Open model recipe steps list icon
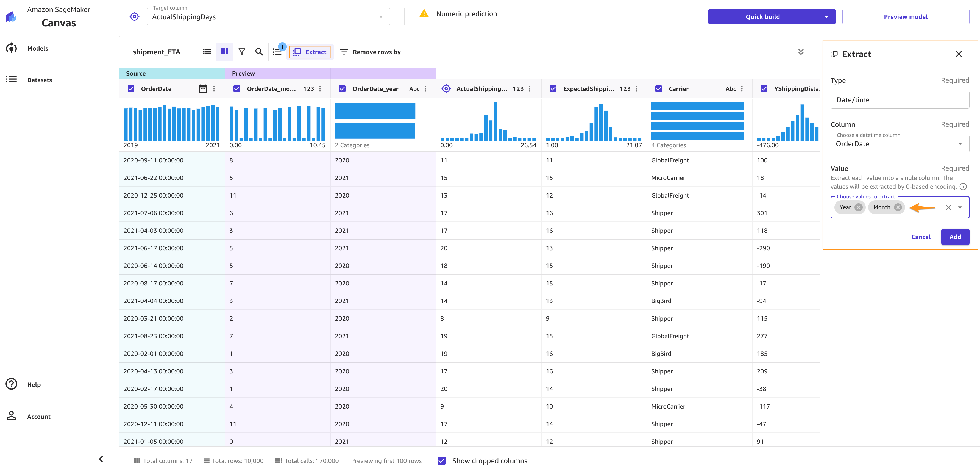The width and height of the screenshot is (980, 472). click(277, 52)
